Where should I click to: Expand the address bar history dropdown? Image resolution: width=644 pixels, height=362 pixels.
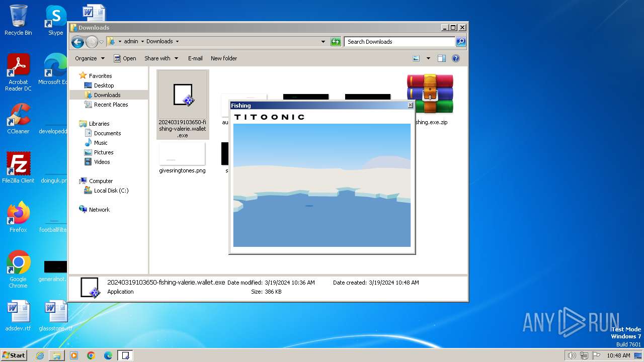click(323, 42)
